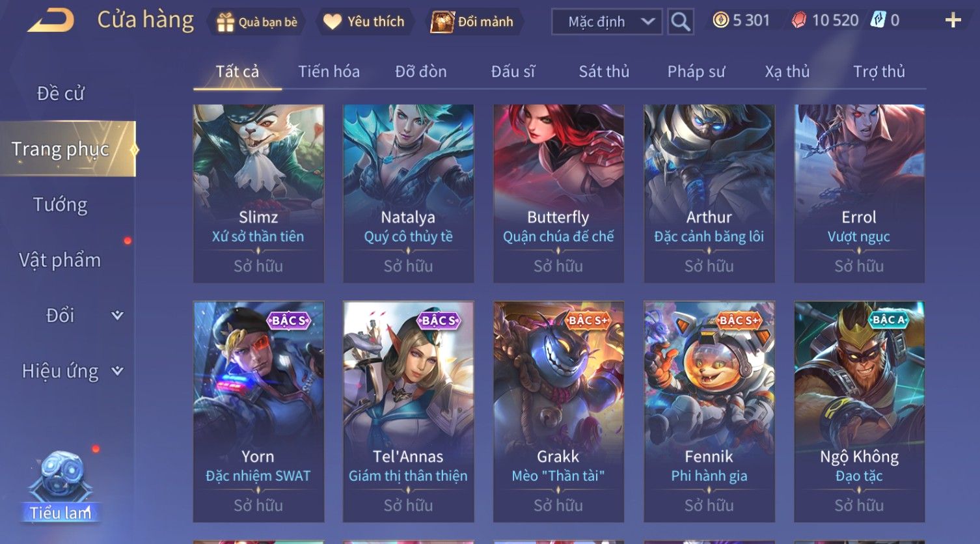Screen dimensions: 980x544
Task: Open the search magnifier icon
Action: [x=681, y=21]
